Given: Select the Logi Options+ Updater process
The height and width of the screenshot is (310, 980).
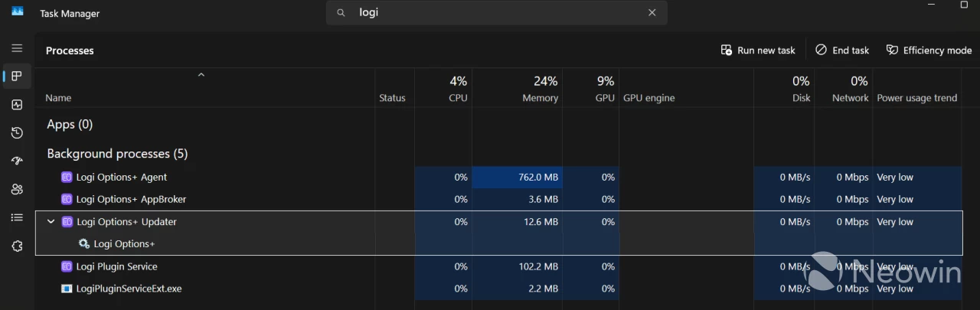Looking at the screenshot, I should click(498, 222).
